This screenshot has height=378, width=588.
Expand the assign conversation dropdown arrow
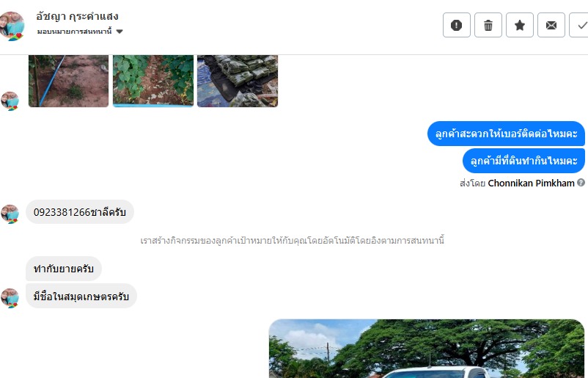tap(120, 32)
